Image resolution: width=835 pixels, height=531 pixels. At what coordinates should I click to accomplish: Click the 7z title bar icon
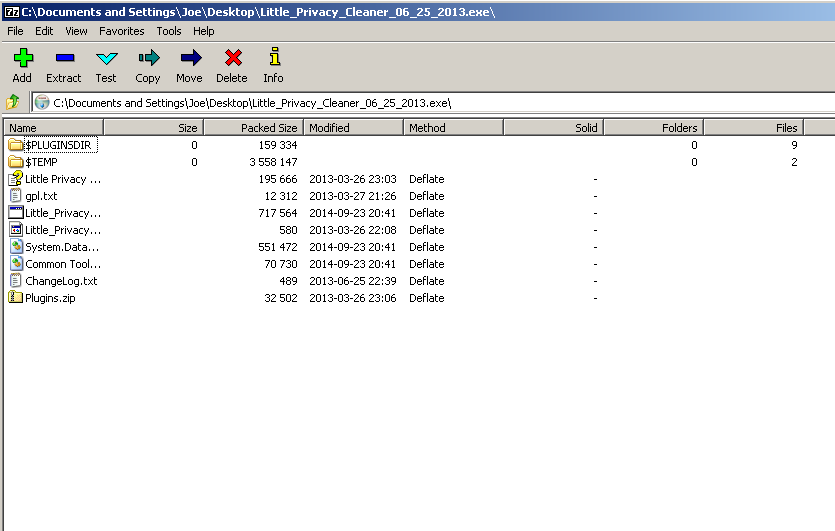coord(12,12)
